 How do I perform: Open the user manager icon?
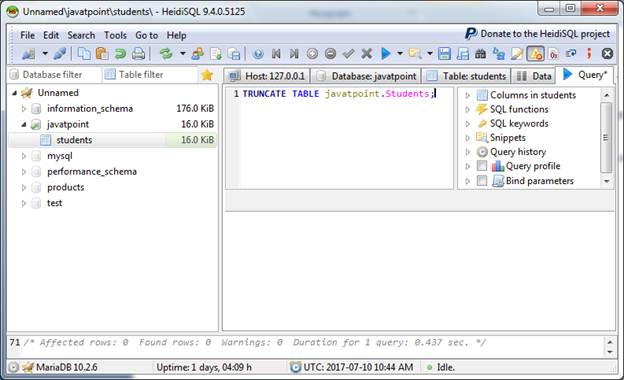click(197, 53)
